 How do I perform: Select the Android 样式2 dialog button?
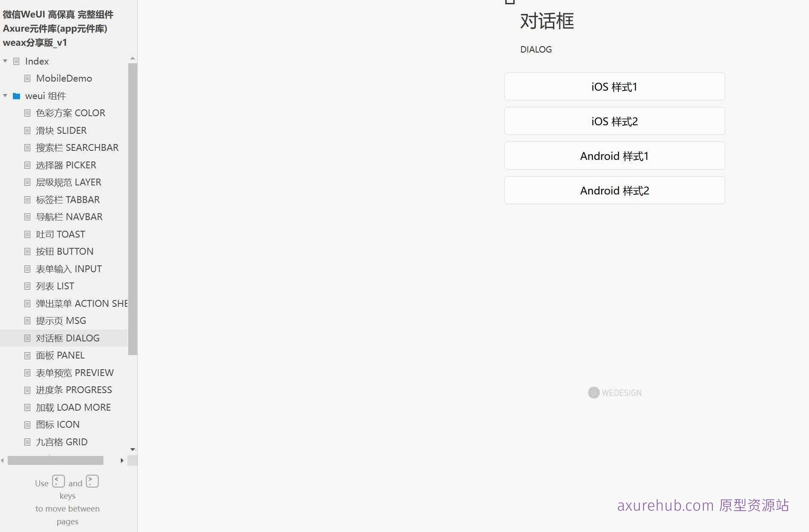[614, 191]
